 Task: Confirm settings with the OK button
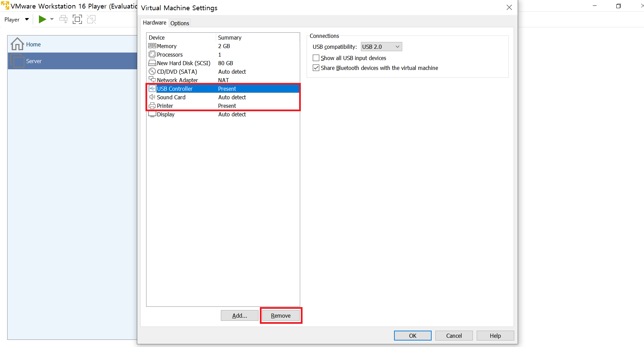click(413, 336)
